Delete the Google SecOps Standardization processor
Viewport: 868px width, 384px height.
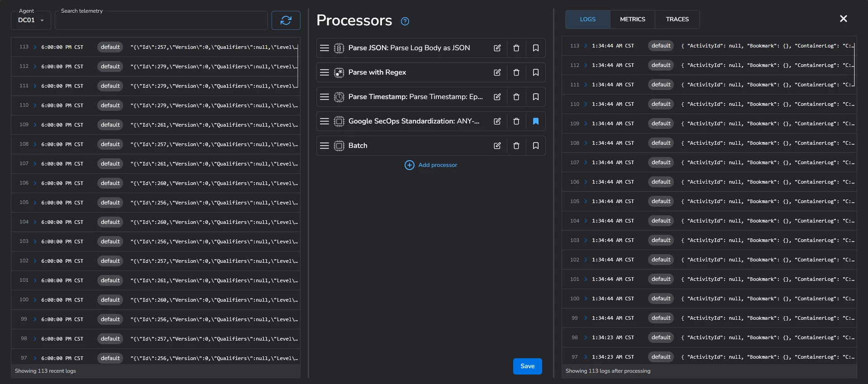[516, 121]
